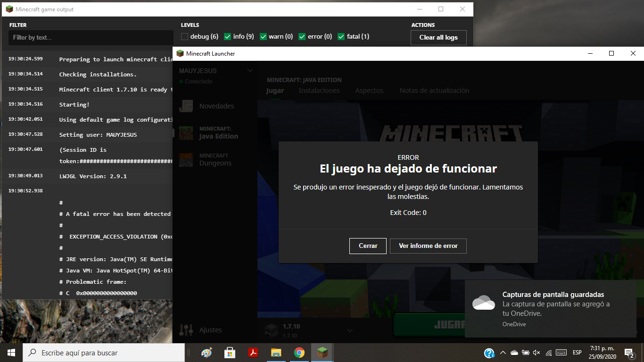644x362 pixels.
Task: Click the 'Minecraft client 1.7.10 is ready' log line
Action: [116, 90]
